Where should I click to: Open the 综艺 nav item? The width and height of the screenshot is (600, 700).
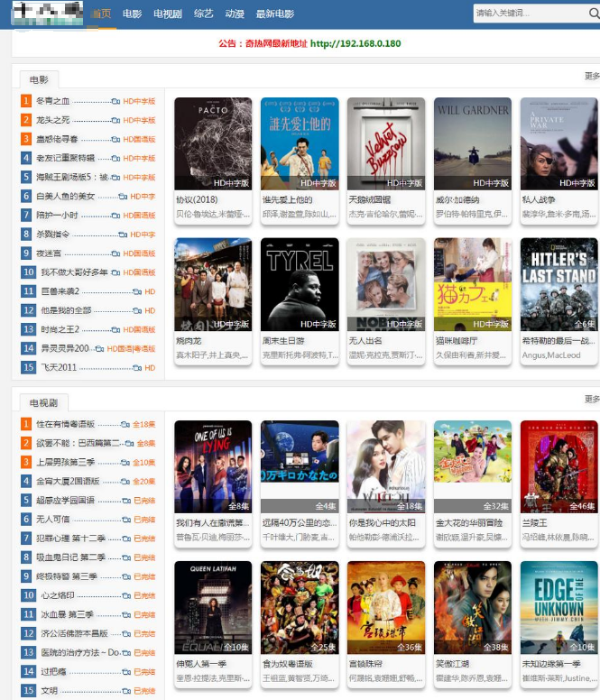click(204, 14)
